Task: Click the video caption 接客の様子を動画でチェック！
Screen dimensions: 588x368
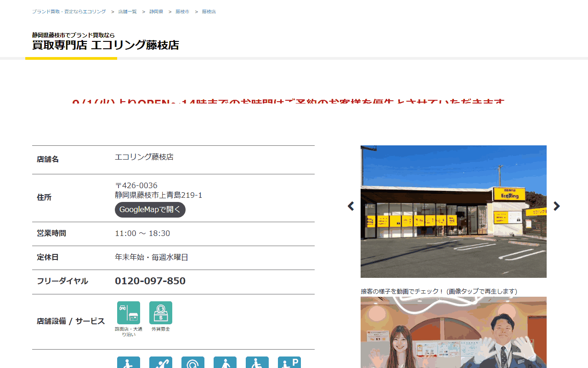Action: [402, 291]
